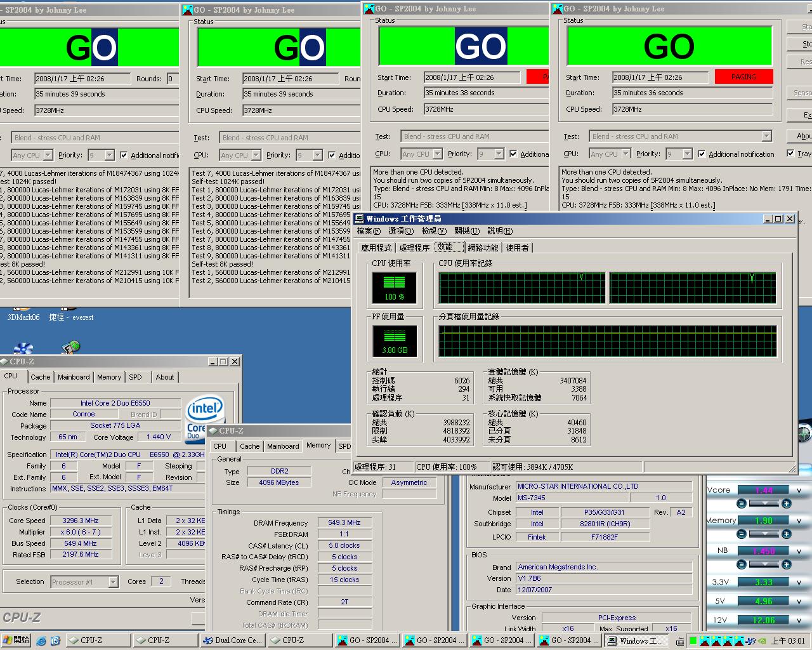This screenshot has height=650, width=812.
Task: Click the CPU 使用率記錄 graph in Task Manager
Action: coord(607,288)
